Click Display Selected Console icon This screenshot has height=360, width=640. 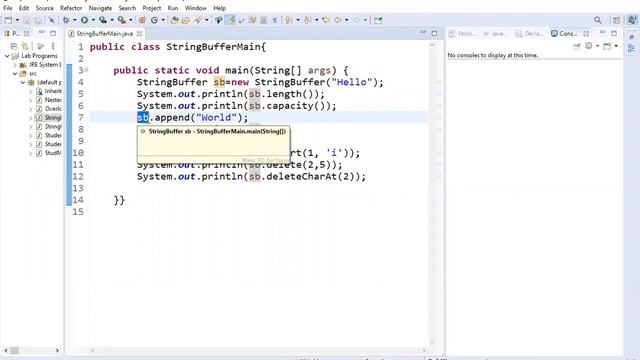point(589,46)
